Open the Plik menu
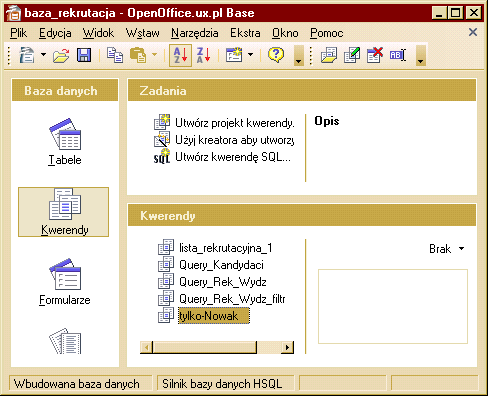The image size is (488, 396). (x=19, y=33)
